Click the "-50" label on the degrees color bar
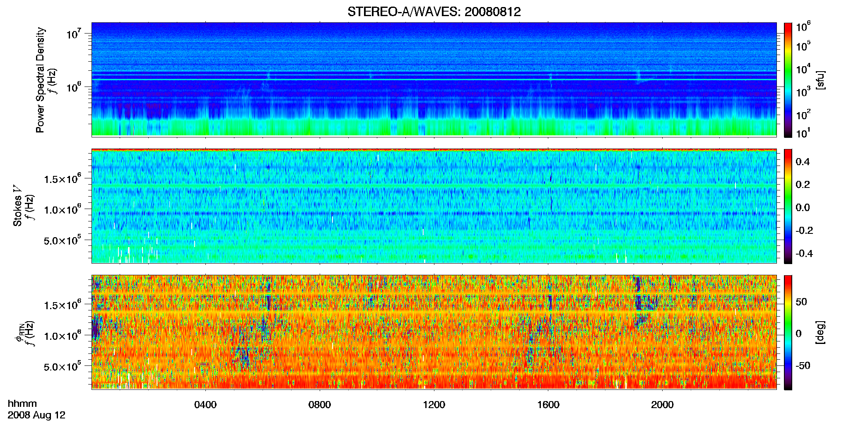 point(803,365)
